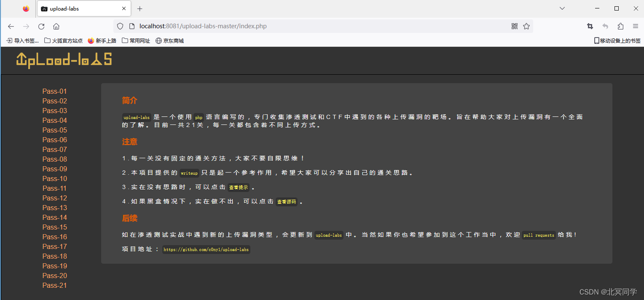Go back with the back arrow
Image resolution: width=644 pixels, height=300 pixels.
pos(11,26)
